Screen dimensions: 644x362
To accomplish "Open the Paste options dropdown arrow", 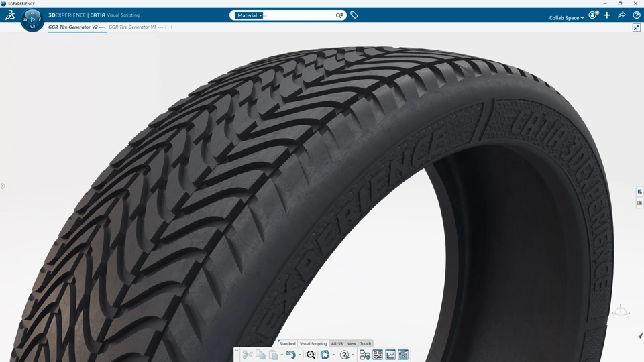I will click(281, 355).
